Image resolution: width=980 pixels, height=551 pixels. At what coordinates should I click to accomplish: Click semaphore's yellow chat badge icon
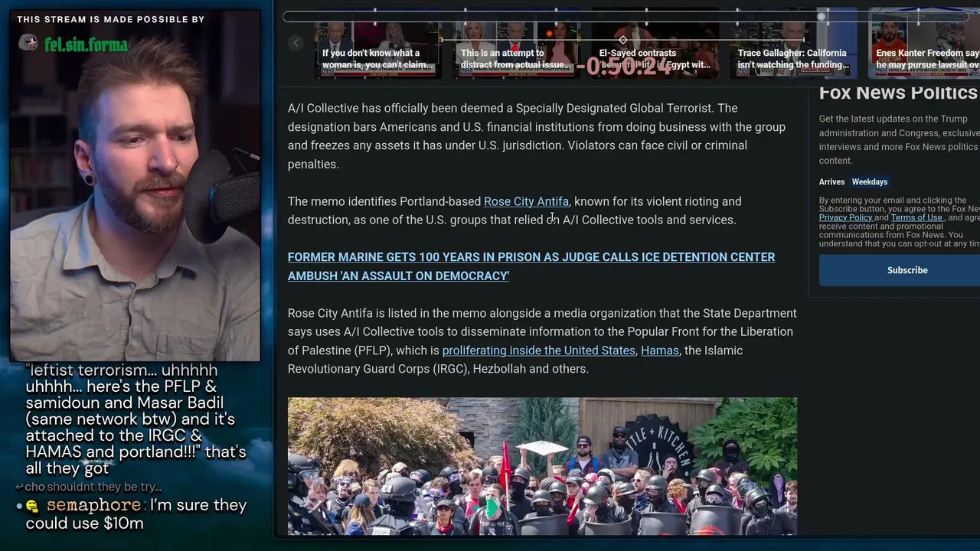pos(31,506)
